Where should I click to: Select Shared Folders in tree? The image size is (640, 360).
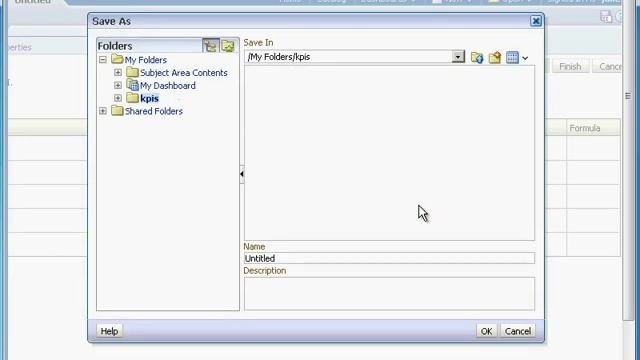click(x=154, y=111)
